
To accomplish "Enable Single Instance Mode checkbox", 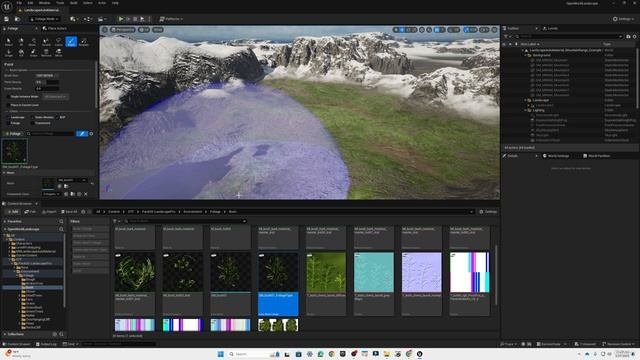I will pos(8,97).
